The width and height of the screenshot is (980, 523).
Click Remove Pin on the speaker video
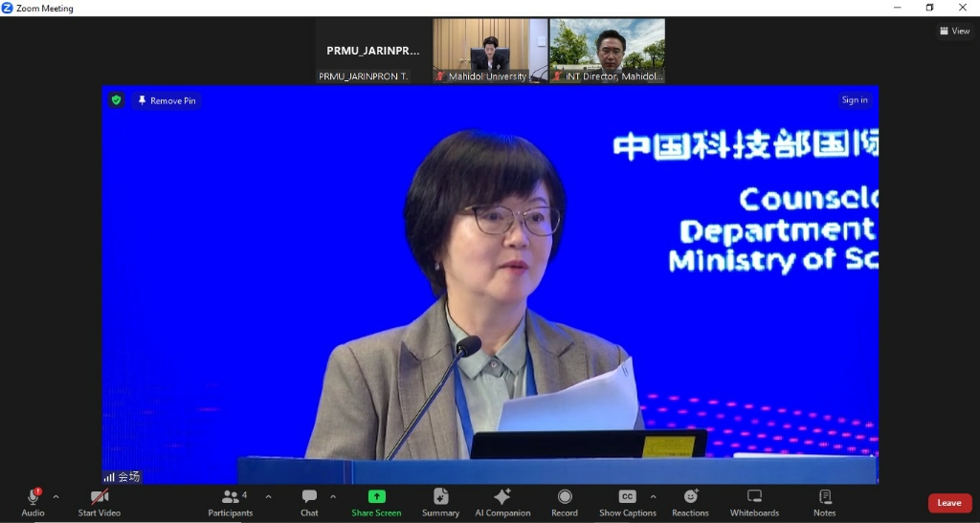click(167, 100)
